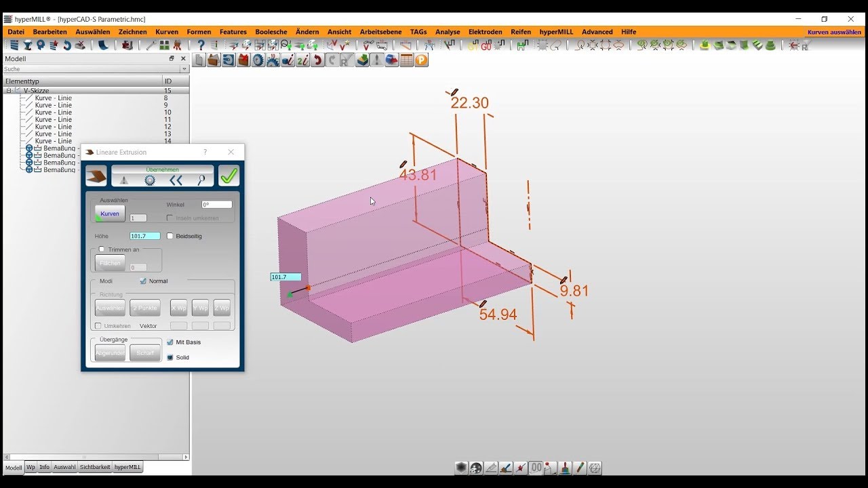Click the warning triangle icon in dialog
Viewport: 868px width, 488px height.
pos(124,180)
